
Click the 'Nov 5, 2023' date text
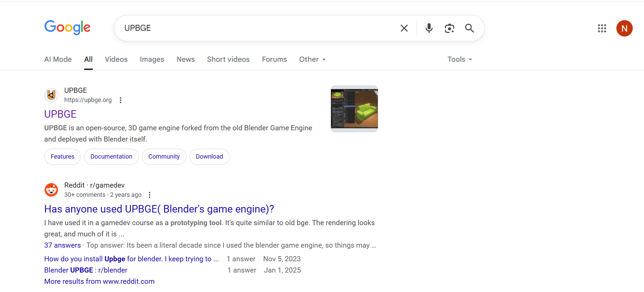point(282,259)
